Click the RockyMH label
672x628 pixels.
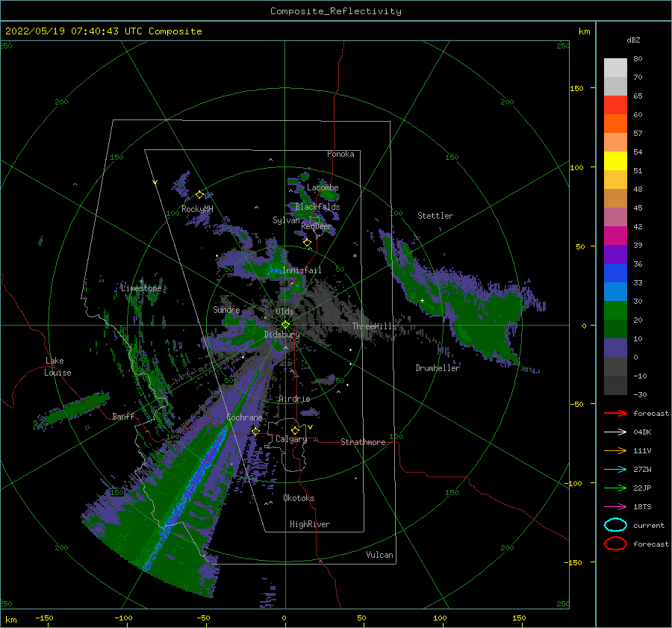tap(197, 209)
